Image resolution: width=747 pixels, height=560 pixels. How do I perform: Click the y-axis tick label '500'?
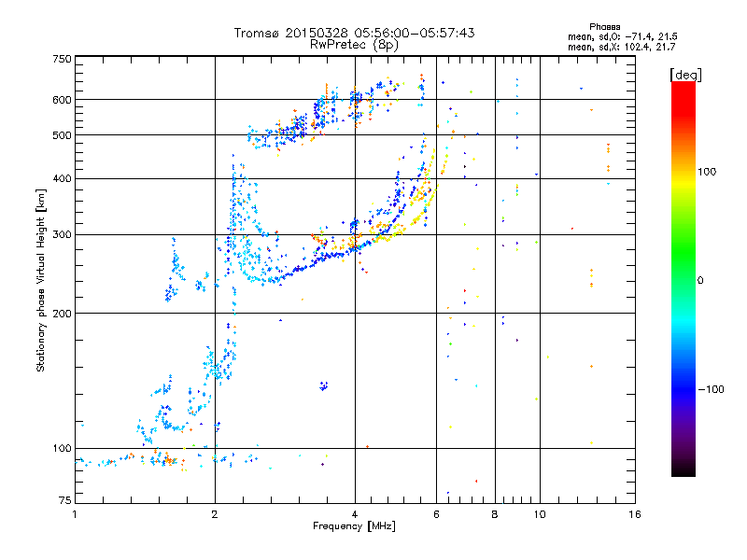[62, 135]
